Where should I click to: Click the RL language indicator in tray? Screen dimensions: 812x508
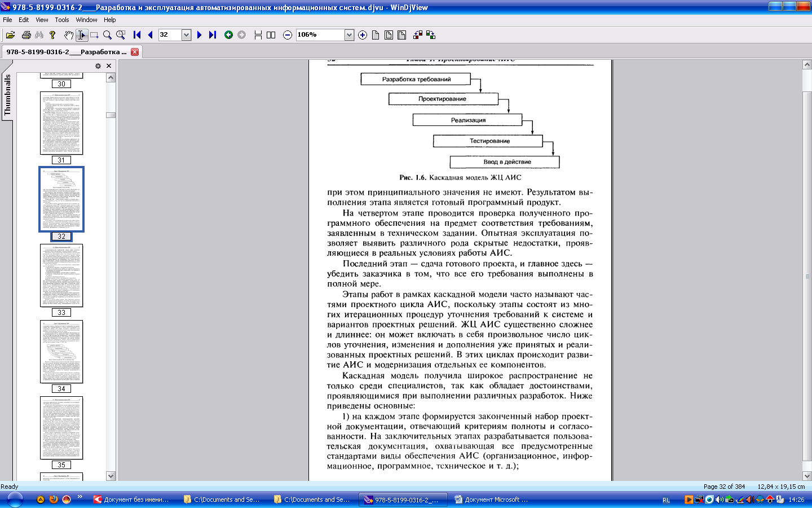666,500
